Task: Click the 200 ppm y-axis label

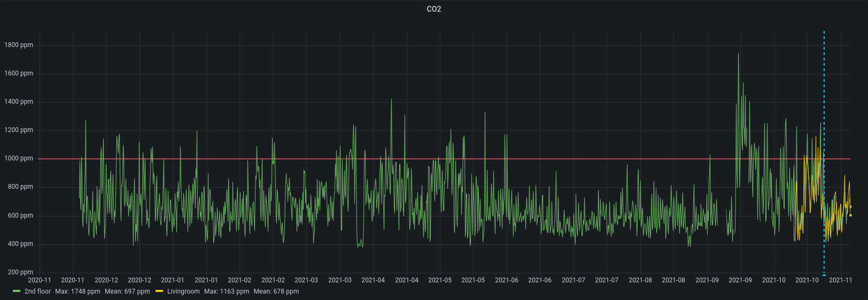Action: (x=20, y=272)
